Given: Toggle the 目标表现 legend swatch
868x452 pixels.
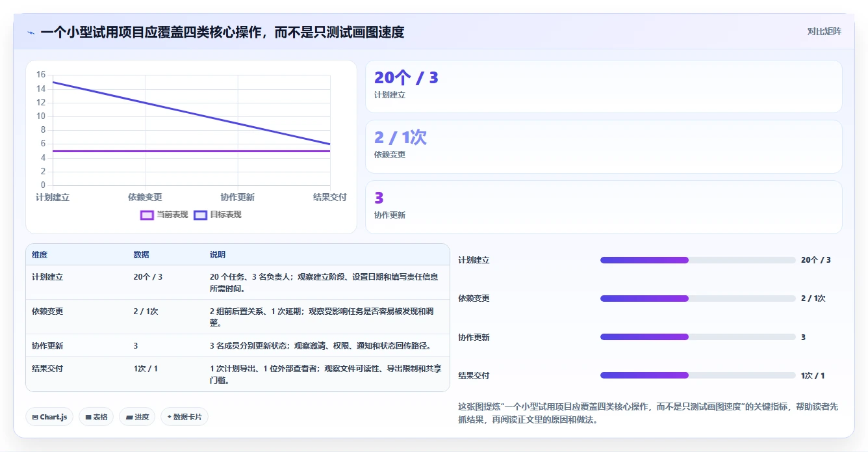Looking at the screenshot, I should coord(200,215).
